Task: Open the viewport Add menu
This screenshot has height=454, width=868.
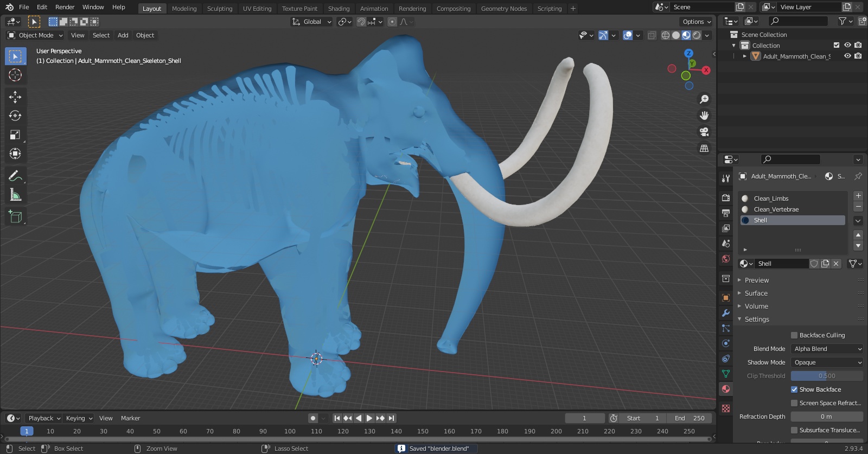Action: tap(123, 35)
